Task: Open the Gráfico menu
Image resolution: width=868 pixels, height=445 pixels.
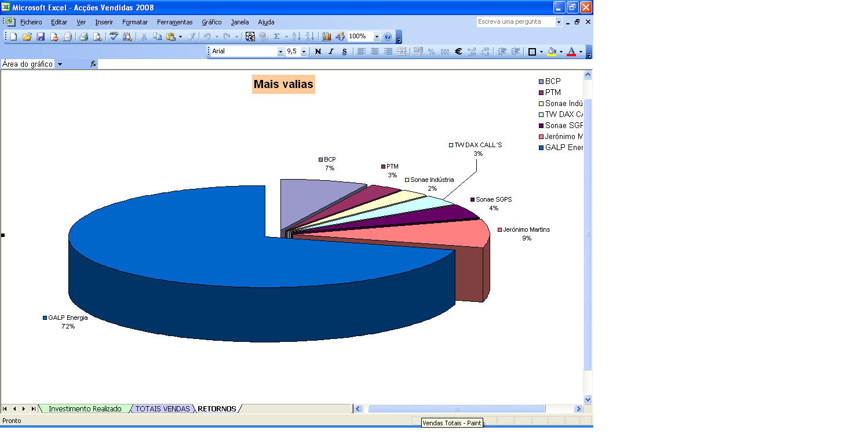Action: [x=211, y=22]
